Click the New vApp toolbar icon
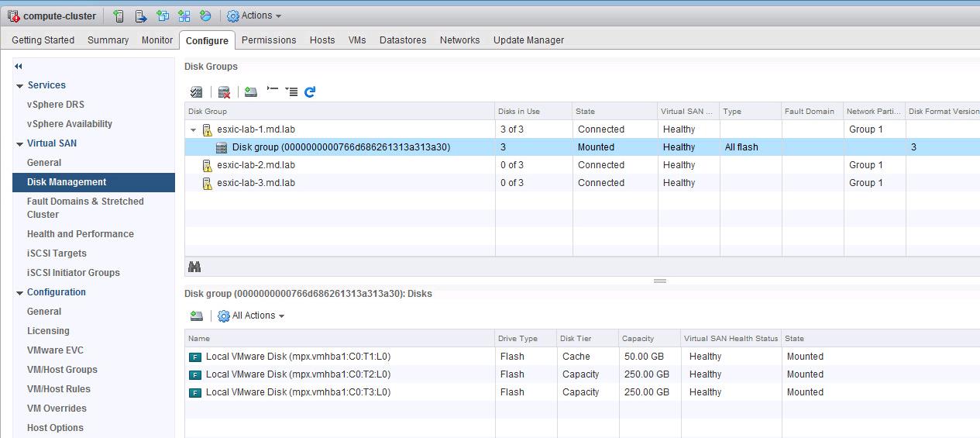 click(184, 16)
